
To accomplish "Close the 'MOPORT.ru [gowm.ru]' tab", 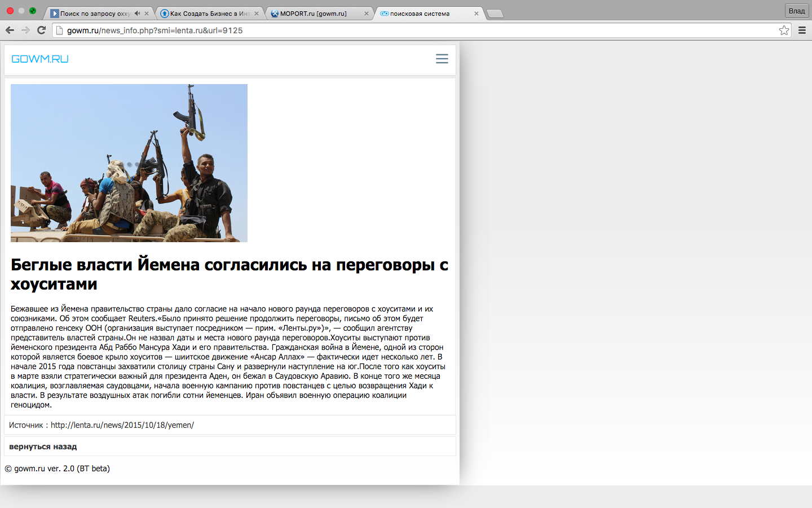I will pos(367,14).
